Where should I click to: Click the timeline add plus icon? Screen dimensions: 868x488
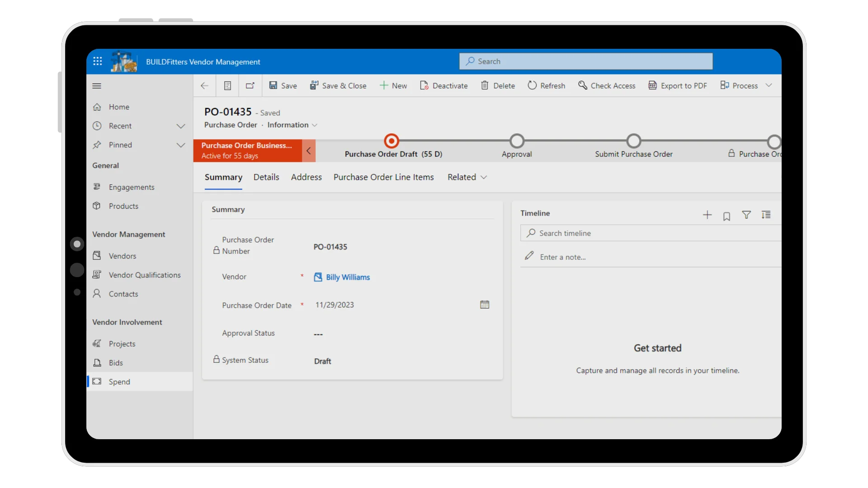707,215
